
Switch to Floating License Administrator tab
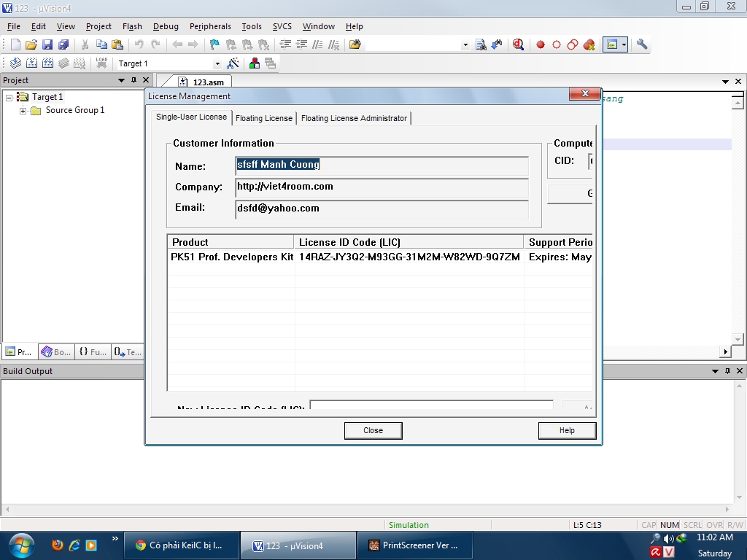point(354,118)
